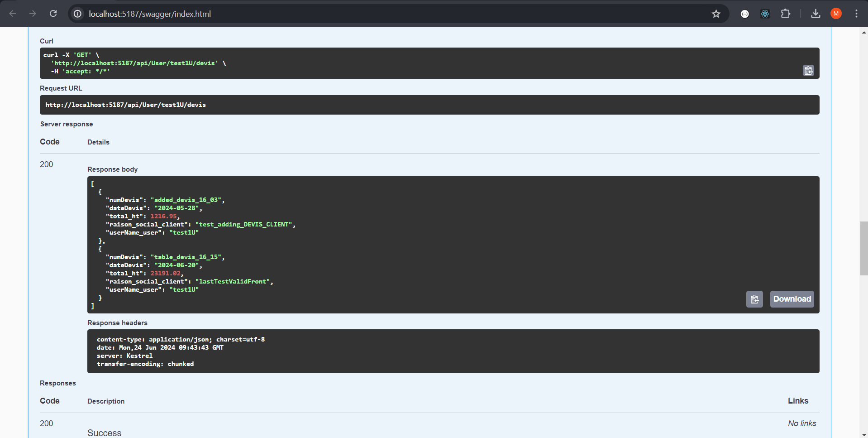Screen dimensions: 868x438
Task: Copy the curl command to clipboard
Action: click(808, 71)
